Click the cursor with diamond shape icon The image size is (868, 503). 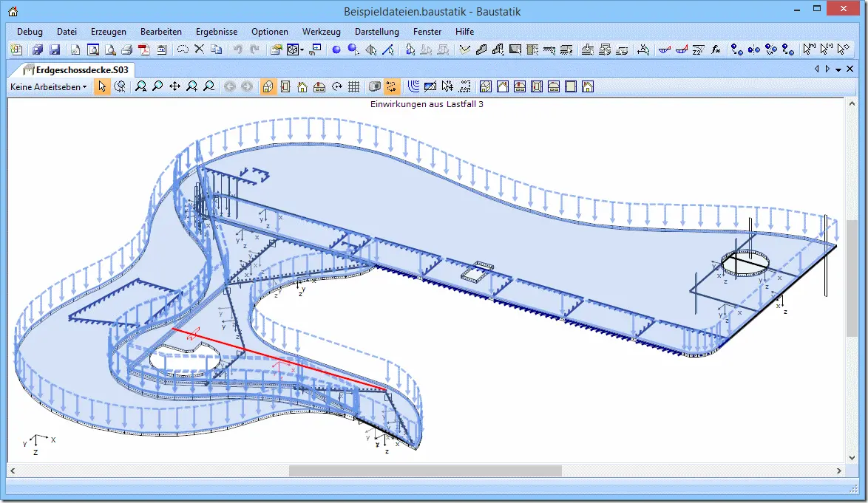[843, 49]
